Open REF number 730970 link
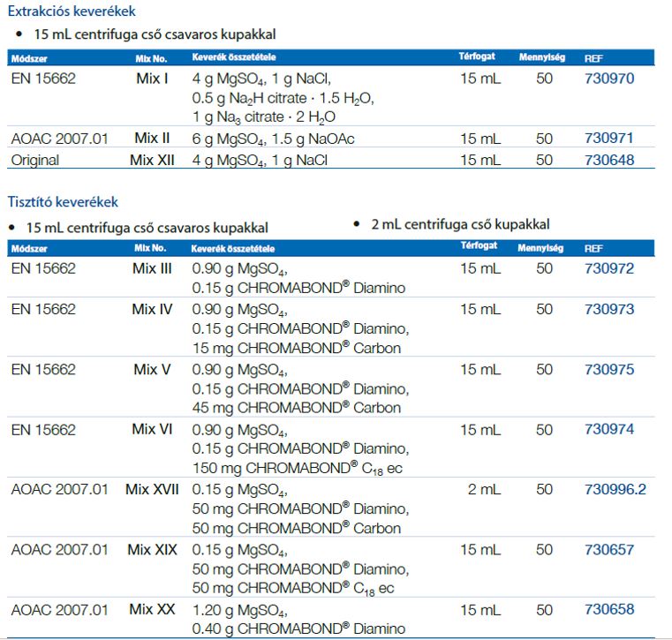Image resolution: width=672 pixels, height=640 pixels. click(x=609, y=79)
